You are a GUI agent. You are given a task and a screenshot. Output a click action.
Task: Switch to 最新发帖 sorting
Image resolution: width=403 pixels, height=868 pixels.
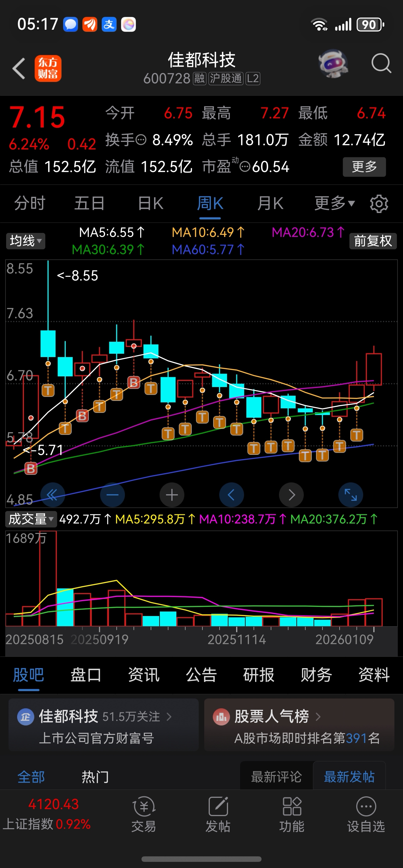[x=349, y=777]
